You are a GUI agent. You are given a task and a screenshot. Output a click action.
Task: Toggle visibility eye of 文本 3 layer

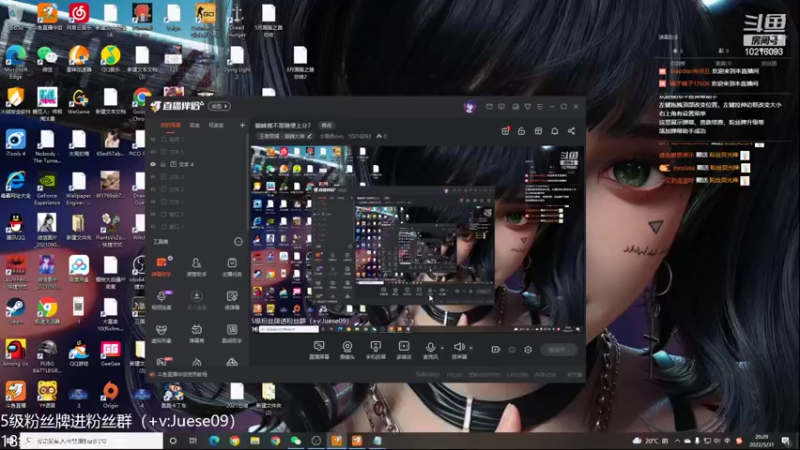click(x=153, y=177)
